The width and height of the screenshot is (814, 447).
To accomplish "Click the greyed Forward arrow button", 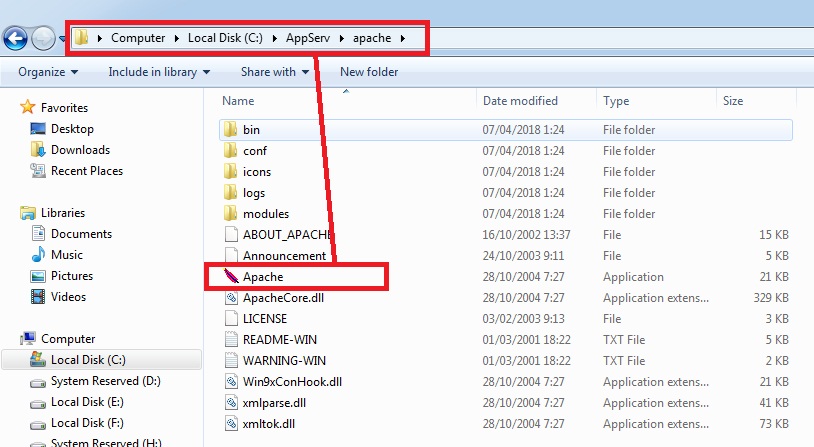I will [x=44, y=38].
